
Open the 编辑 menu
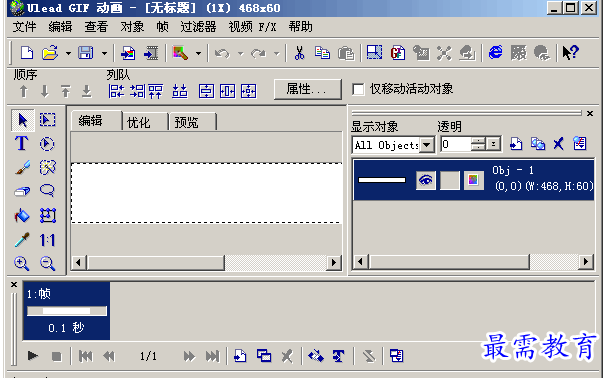tap(60, 27)
